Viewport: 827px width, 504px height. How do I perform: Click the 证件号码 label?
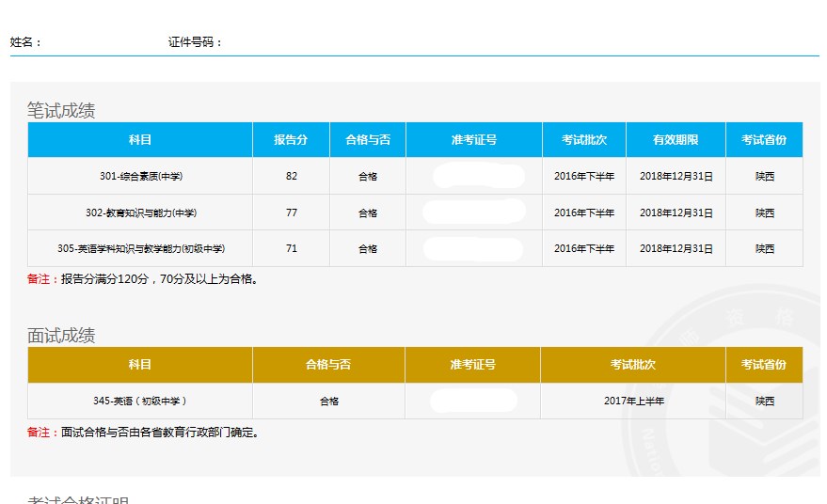pos(195,42)
